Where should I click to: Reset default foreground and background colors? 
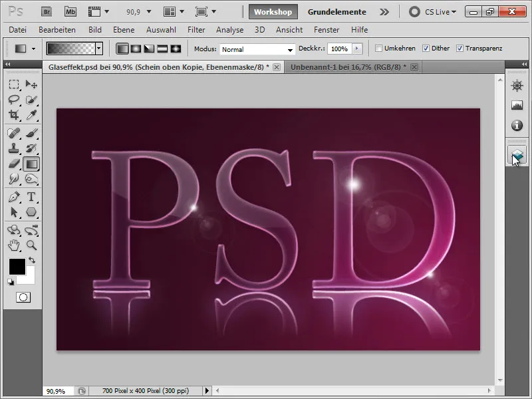[x=11, y=281]
